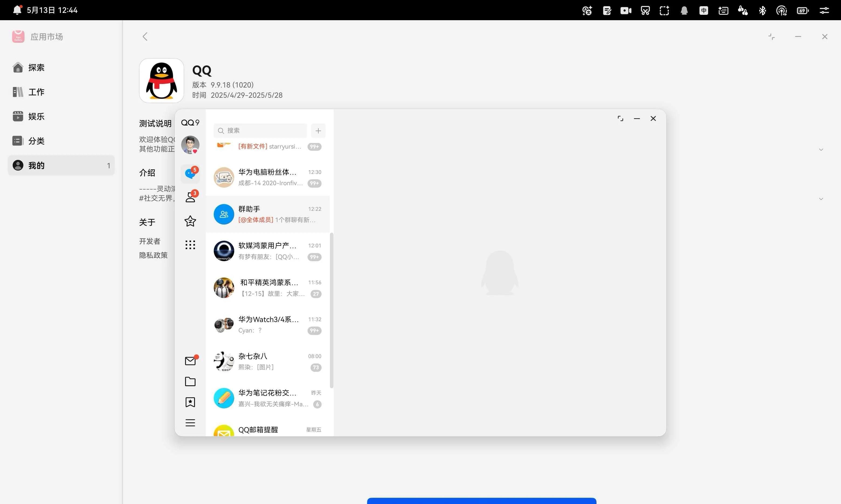Toggle Bluetooth in the system tray

coord(762,10)
